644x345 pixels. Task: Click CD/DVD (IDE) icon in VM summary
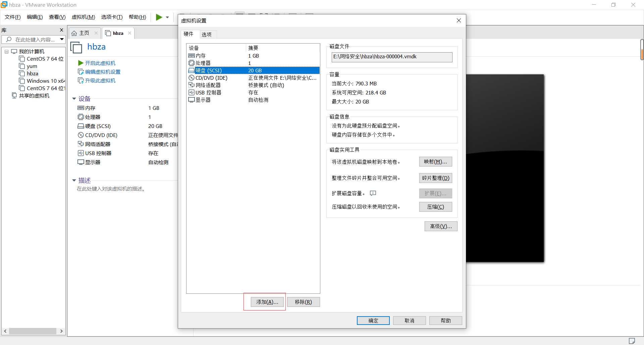81,135
